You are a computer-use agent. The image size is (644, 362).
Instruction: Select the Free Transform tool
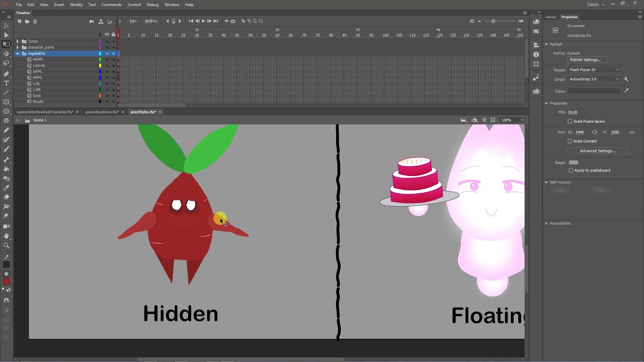click(6, 44)
